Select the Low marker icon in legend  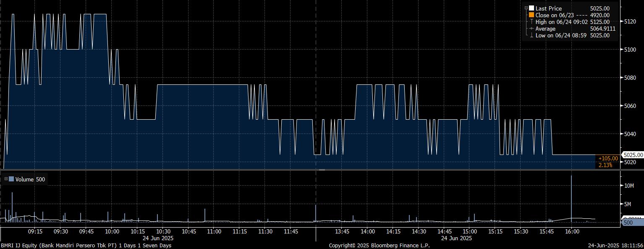pyautogui.click(x=531, y=35)
